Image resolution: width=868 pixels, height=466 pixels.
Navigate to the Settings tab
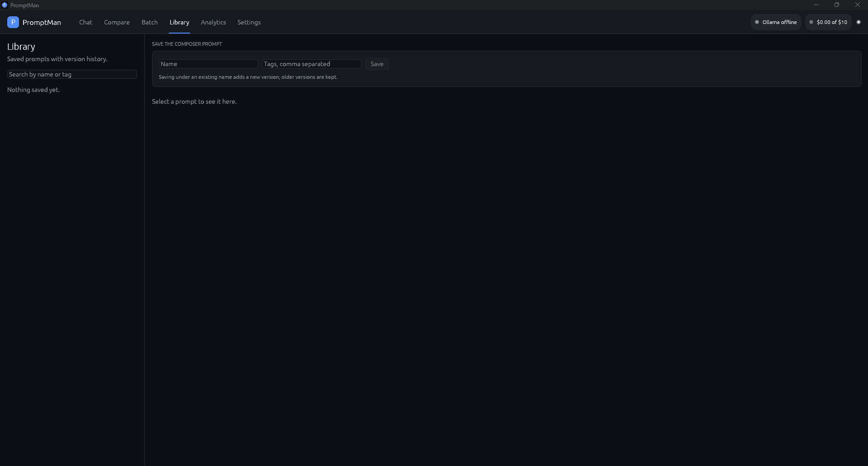coord(249,22)
